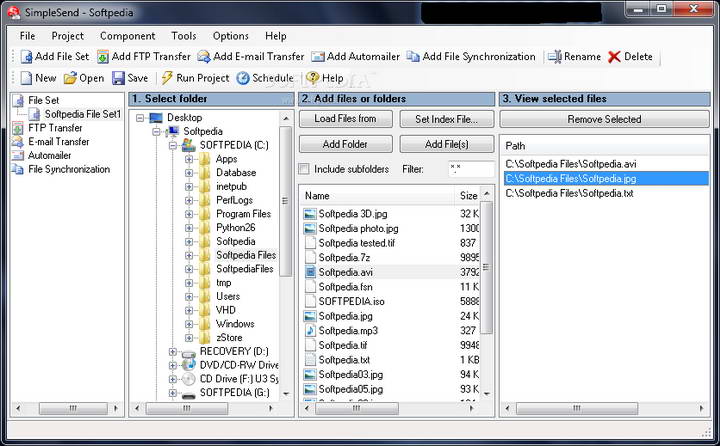Save the project using Save icon

point(118,78)
